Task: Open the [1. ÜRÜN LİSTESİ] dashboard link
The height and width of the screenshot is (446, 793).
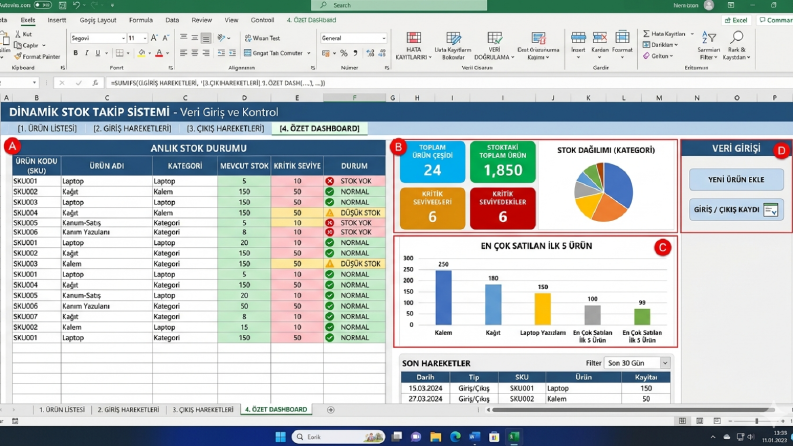Action: click(x=47, y=128)
